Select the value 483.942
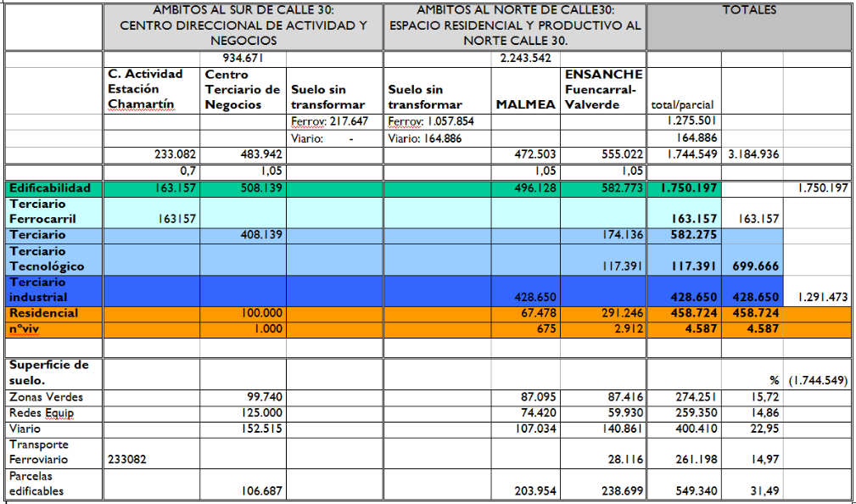 (261, 155)
